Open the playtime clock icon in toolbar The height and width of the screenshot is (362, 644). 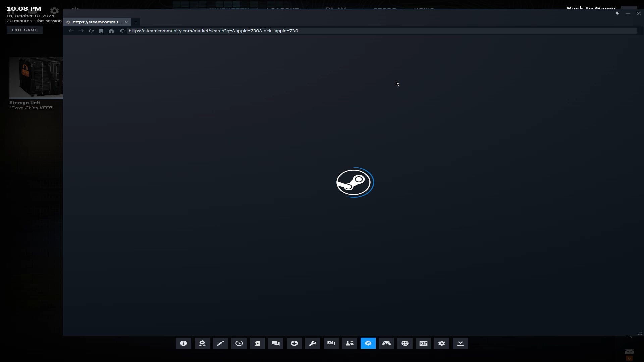(x=239, y=343)
